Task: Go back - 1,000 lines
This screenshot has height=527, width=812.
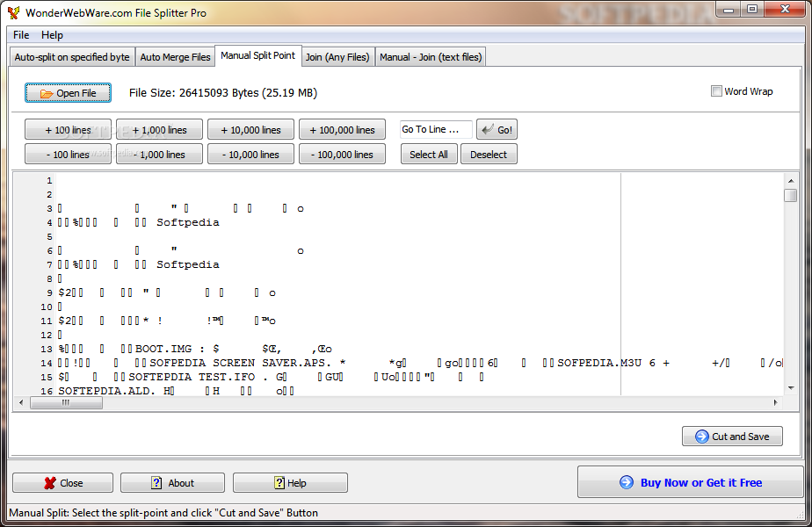Action: click(160, 155)
